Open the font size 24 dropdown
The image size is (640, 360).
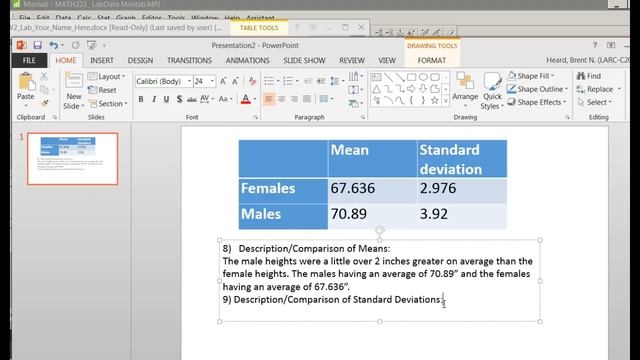(x=212, y=81)
